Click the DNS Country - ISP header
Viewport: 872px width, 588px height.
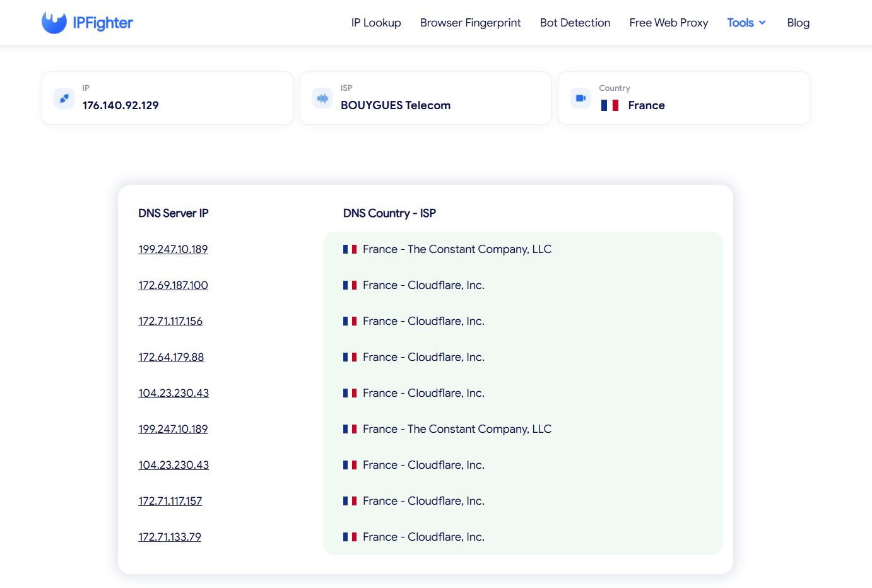pyautogui.click(x=389, y=213)
